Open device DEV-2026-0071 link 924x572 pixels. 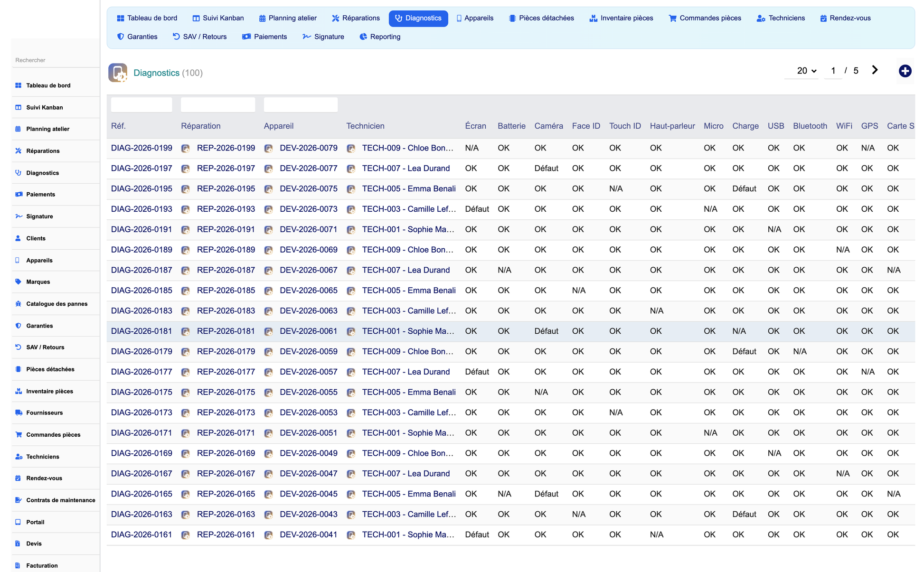click(x=309, y=229)
